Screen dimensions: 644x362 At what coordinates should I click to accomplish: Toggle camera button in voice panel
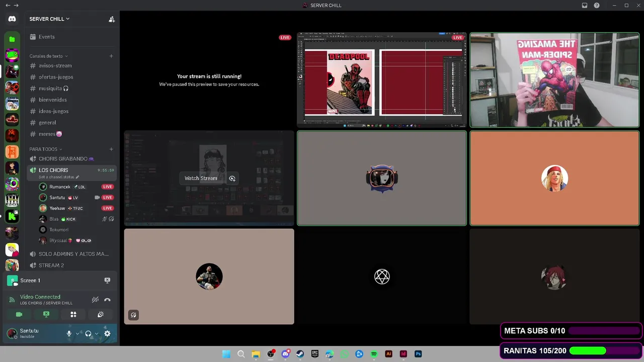pos(19,314)
